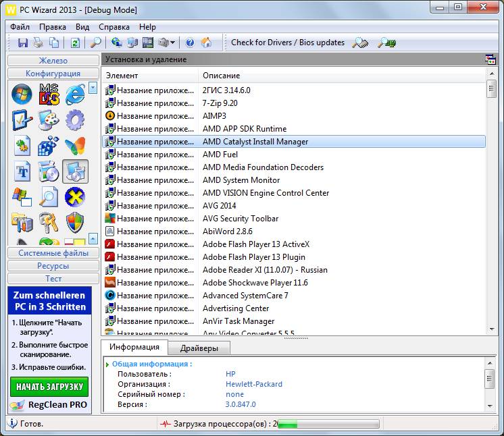Click the icon at right of Установка и удаление header

(490, 59)
